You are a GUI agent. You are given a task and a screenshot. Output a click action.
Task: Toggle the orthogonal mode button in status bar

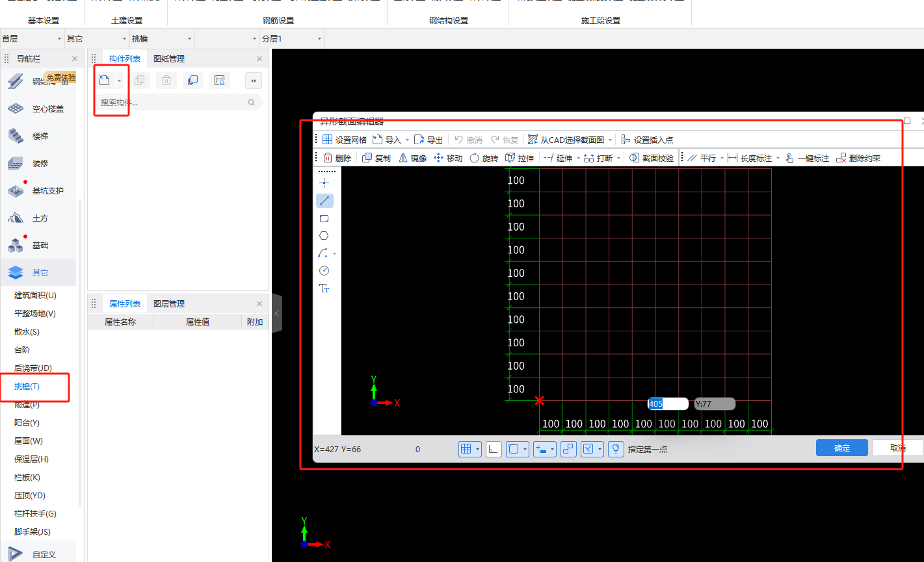[494, 449]
